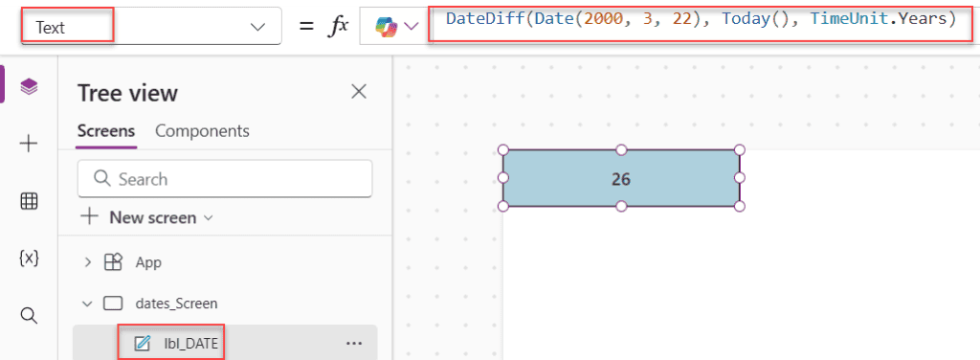This screenshot has height=360, width=980.
Task: Open lbl_DATE more options ellipsis
Action: pyautogui.click(x=354, y=343)
